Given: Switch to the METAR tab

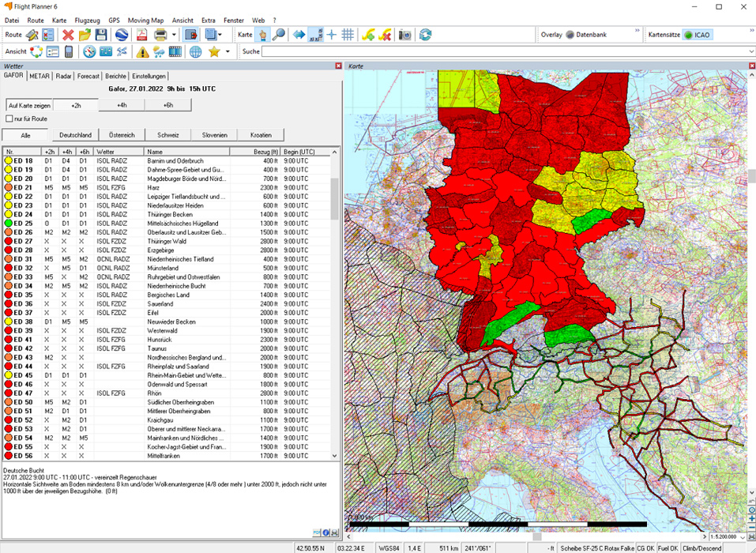Looking at the screenshot, I should (x=39, y=76).
